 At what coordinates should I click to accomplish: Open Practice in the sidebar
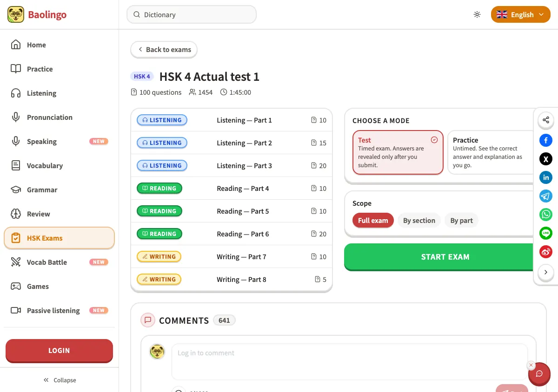[x=59, y=69]
